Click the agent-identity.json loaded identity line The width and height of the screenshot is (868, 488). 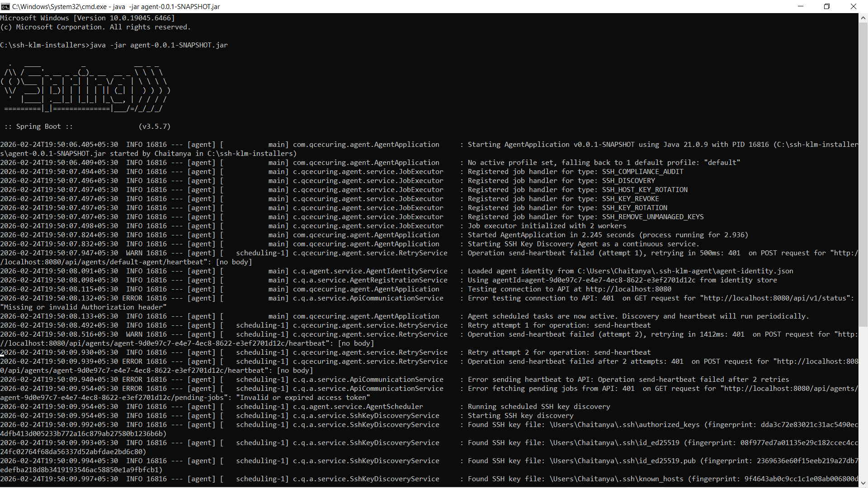coord(628,271)
